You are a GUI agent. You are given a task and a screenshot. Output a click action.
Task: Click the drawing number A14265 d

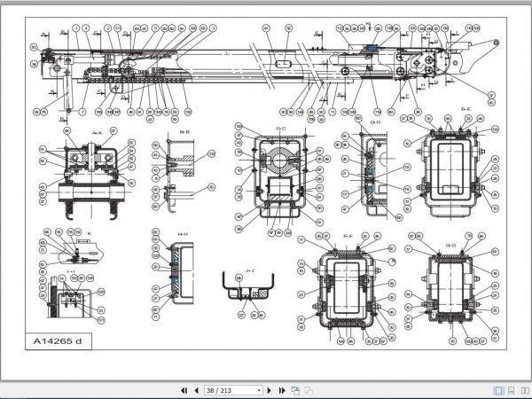[58, 341]
